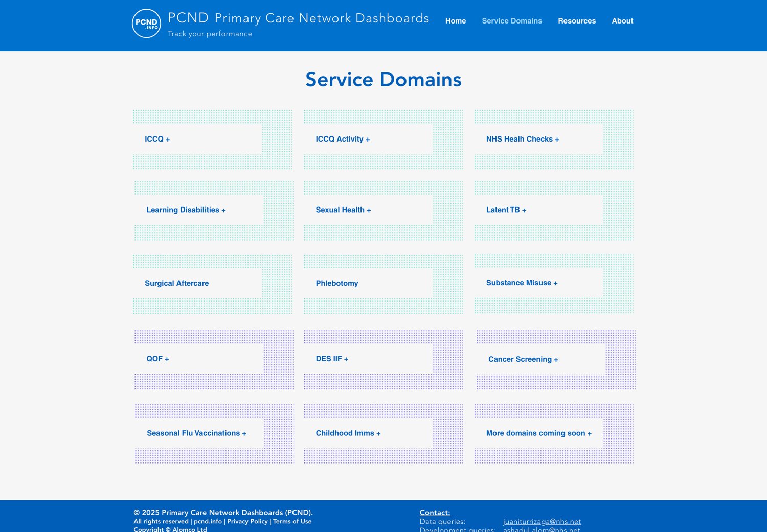Expand NHS Healh Checks + domain

coord(523,139)
